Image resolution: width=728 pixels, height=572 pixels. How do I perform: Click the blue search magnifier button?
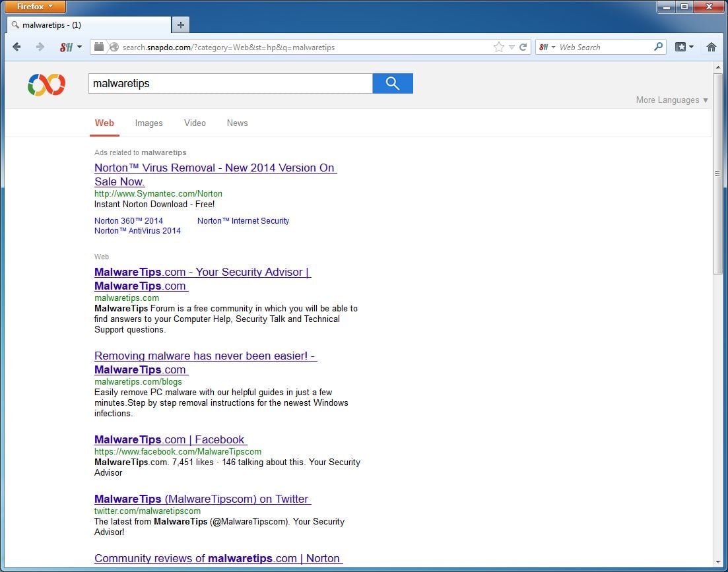point(393,84)
